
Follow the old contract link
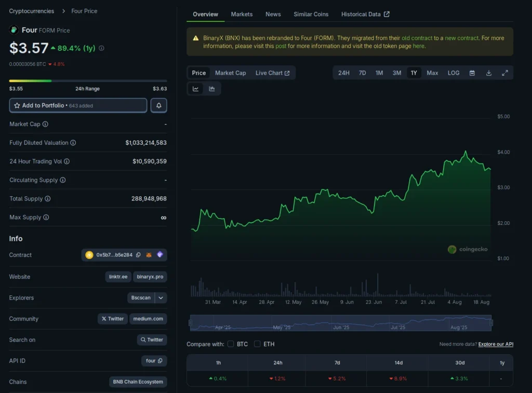[x=417, y=38]
